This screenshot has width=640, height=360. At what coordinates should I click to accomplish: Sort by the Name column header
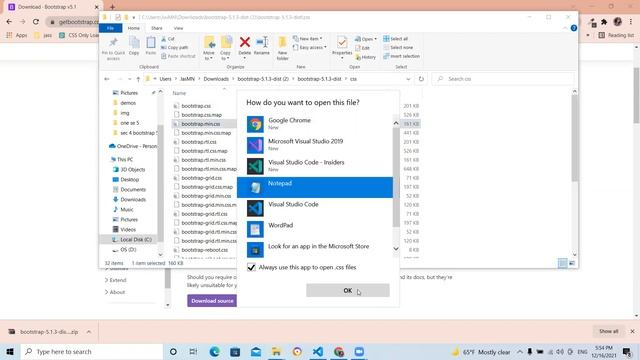(x=179, y=93)
